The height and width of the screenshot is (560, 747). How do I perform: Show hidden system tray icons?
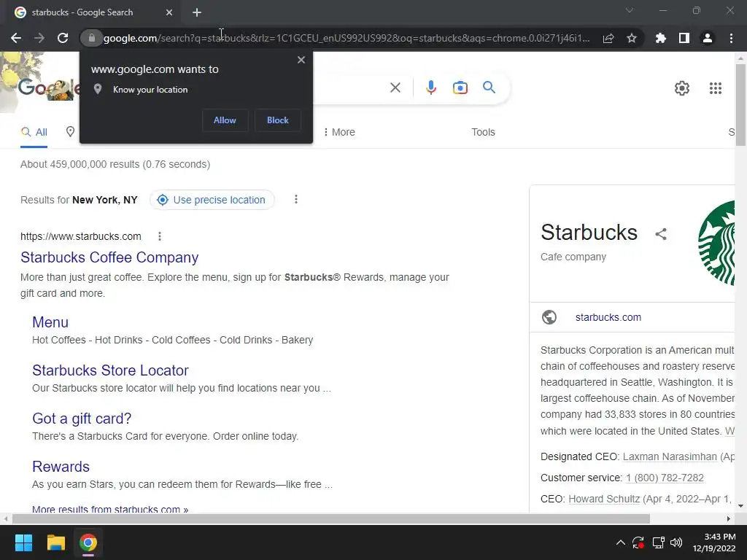620,542
